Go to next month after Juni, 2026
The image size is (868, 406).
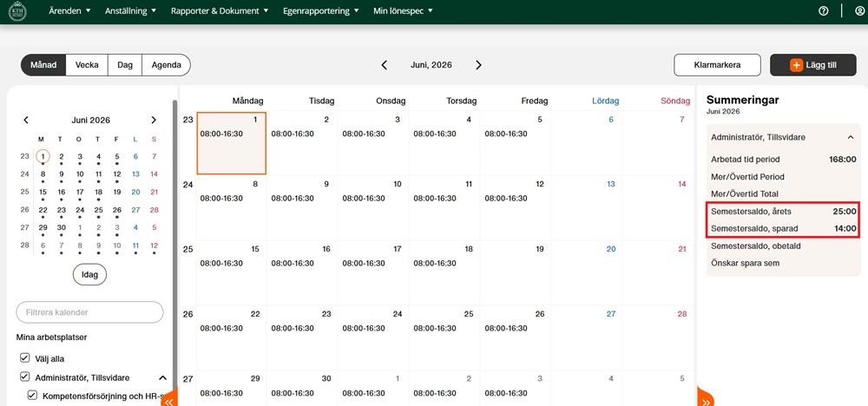[478, 65]
